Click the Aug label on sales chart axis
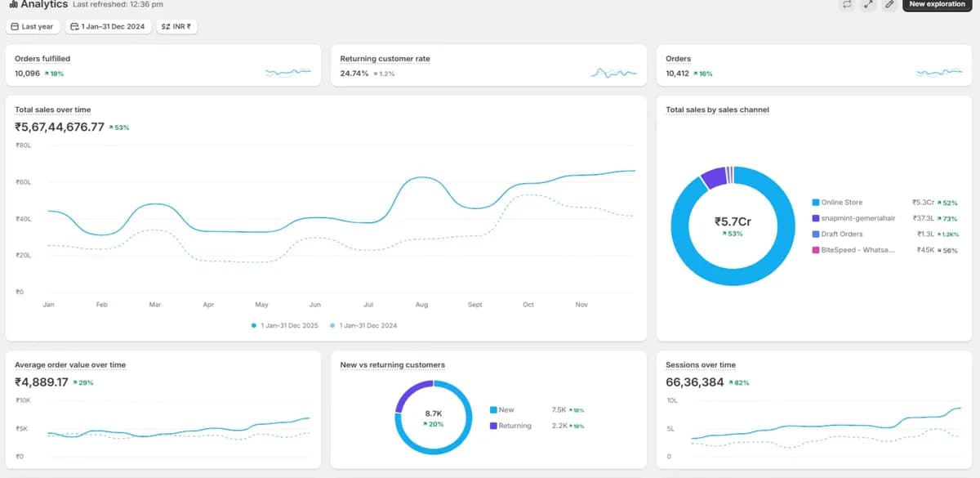 coord(421,305)
